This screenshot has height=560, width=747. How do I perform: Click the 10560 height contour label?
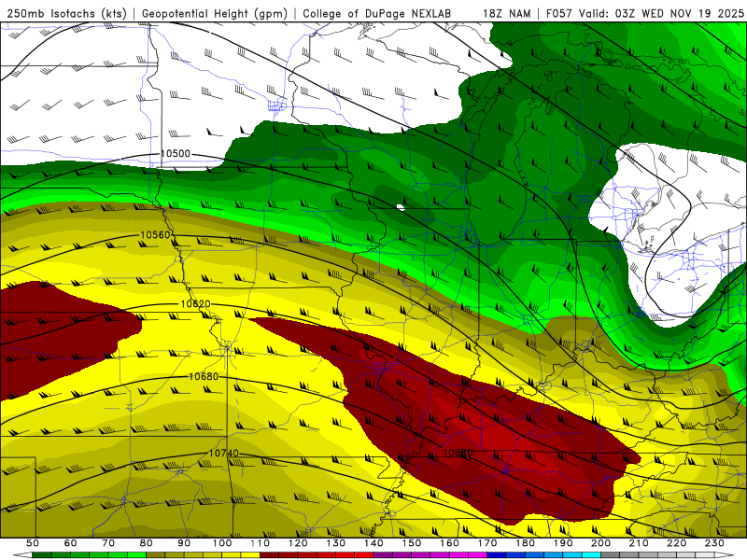(155, 235)
